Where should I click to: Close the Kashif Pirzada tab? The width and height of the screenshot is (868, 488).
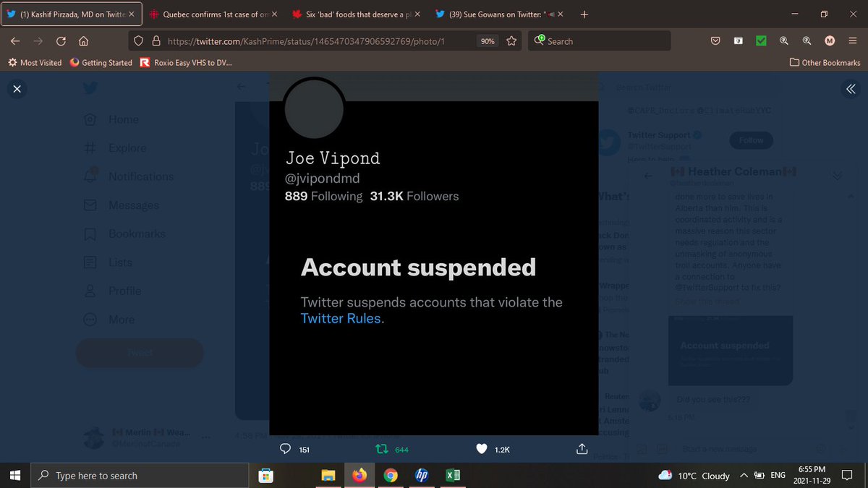click(131, 14)
